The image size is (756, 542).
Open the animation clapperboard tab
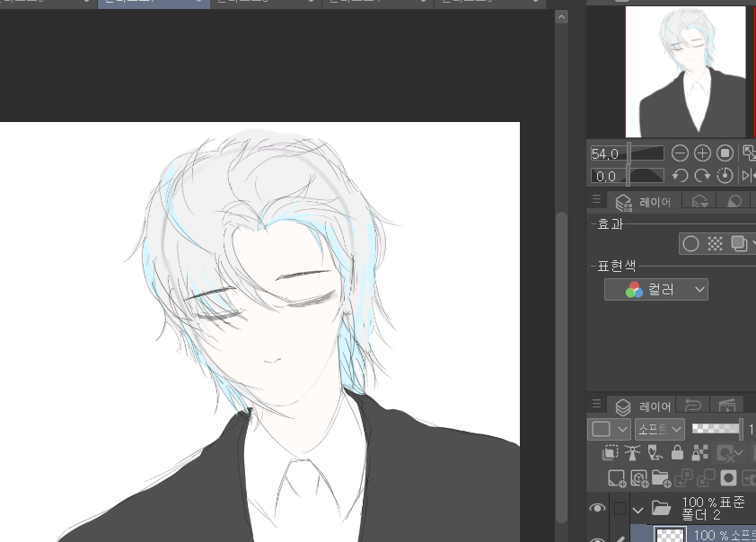[726, 406]
